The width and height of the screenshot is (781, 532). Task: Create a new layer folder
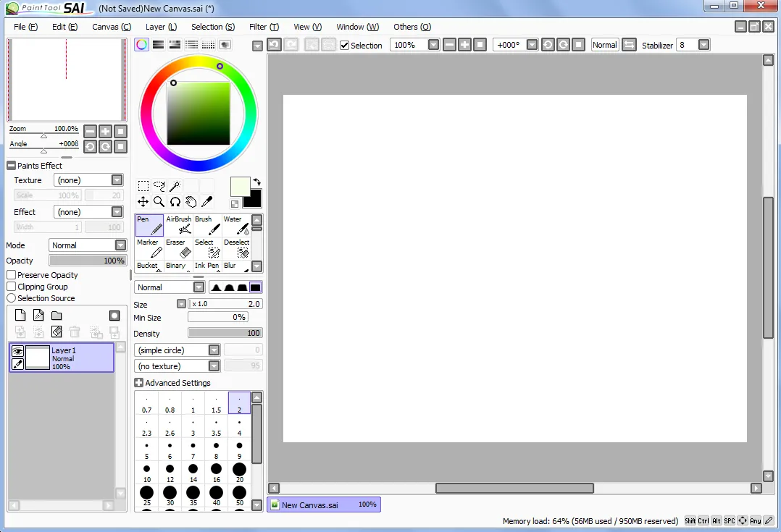click(57, 315)
